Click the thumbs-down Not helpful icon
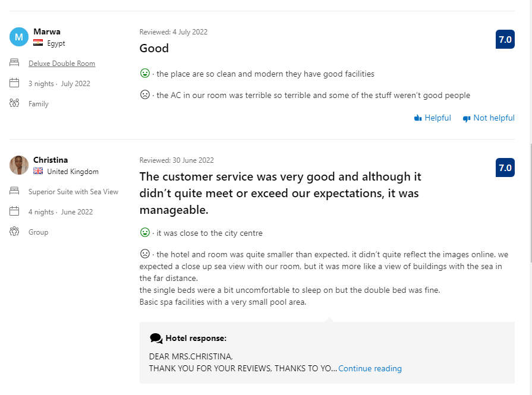Image resolution: width=532 pixels, height=395 pixels. (467, 118)
